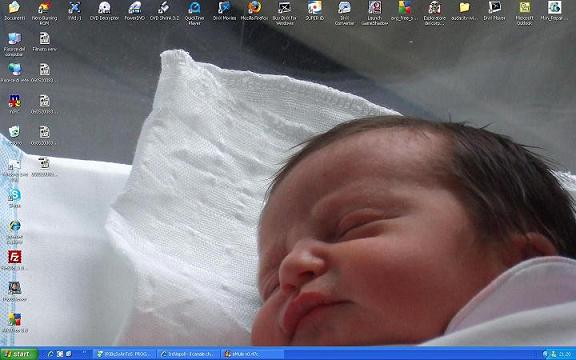The image size is (576, 360).
Task: Switch to the Internet Explorer taskbar window
Action: click(189, 354)
